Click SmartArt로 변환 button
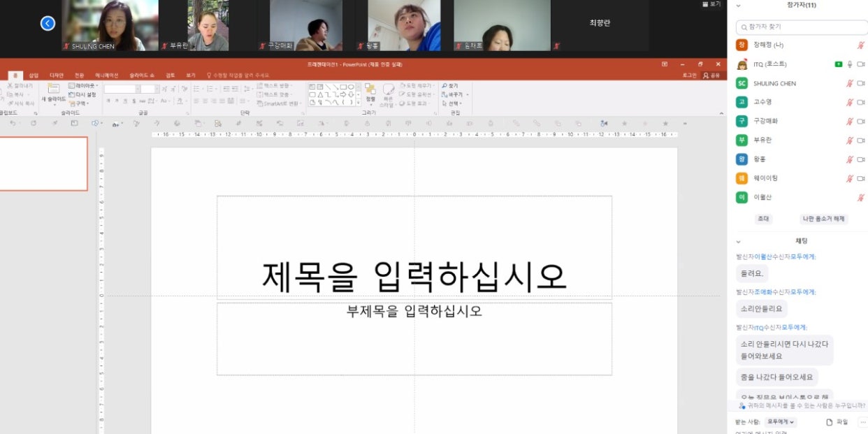The image size is (868, 434). click(x=280, y=103)
